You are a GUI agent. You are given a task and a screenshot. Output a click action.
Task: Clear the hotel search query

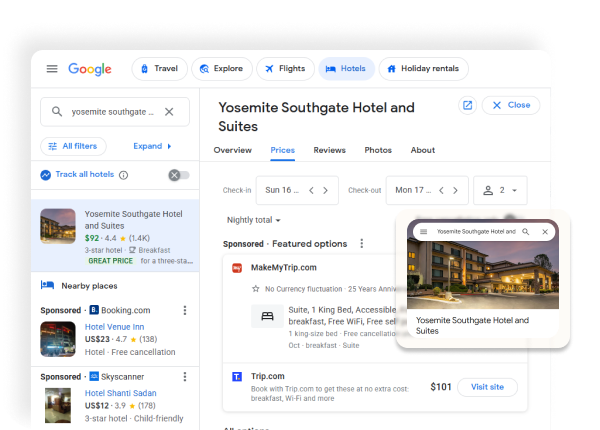169,112
